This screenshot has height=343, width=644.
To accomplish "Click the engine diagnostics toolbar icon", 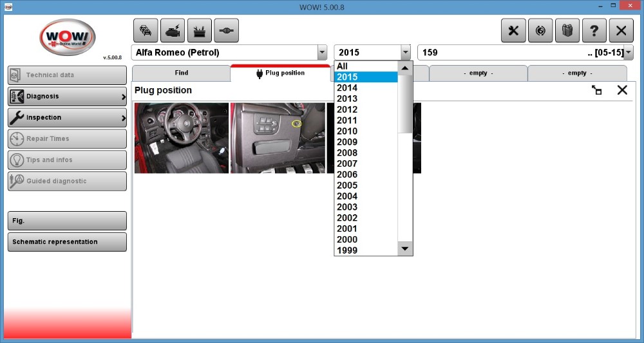I will point(173,30).
